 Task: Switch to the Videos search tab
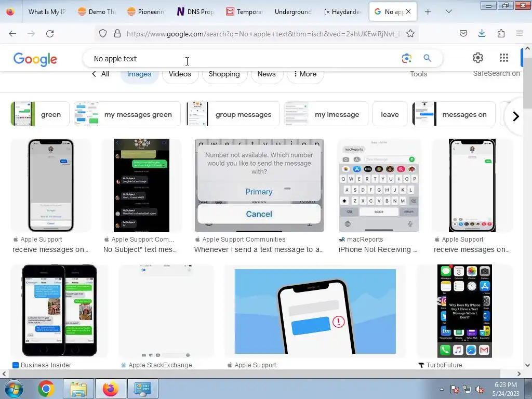point(180,74)
